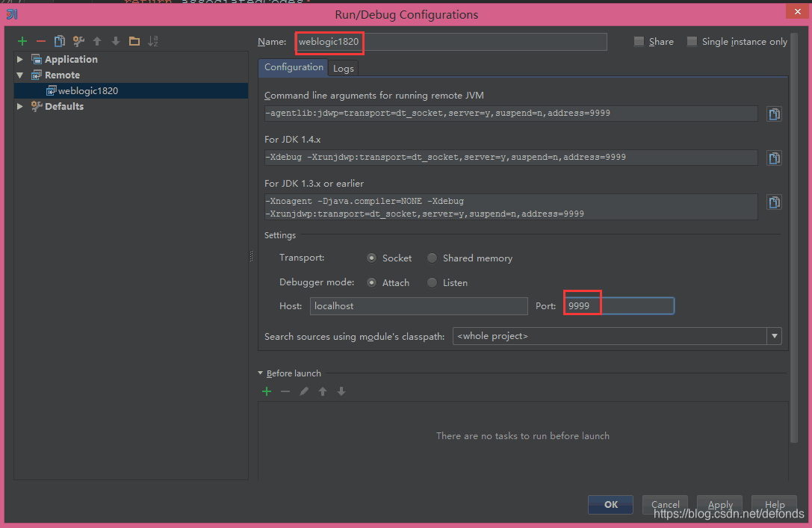Click the IntelliJ icon in title bar

(x=12, y=14)
